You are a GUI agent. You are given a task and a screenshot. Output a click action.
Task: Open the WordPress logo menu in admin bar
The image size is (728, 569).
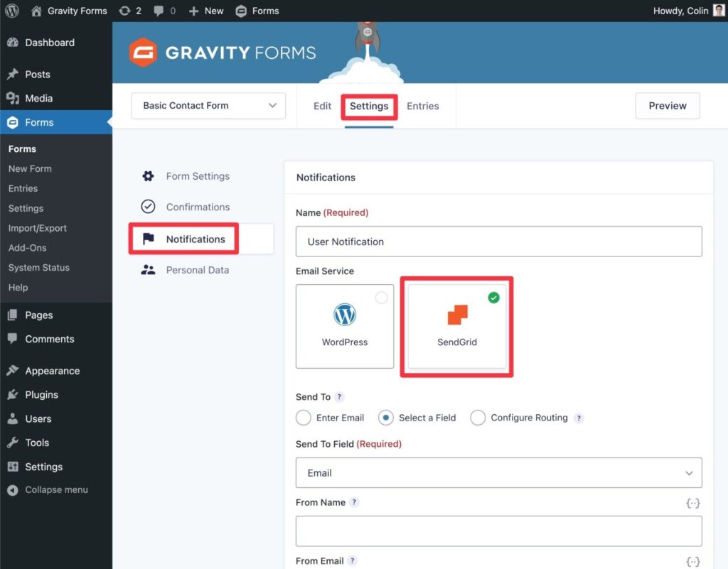coord(11,11)
